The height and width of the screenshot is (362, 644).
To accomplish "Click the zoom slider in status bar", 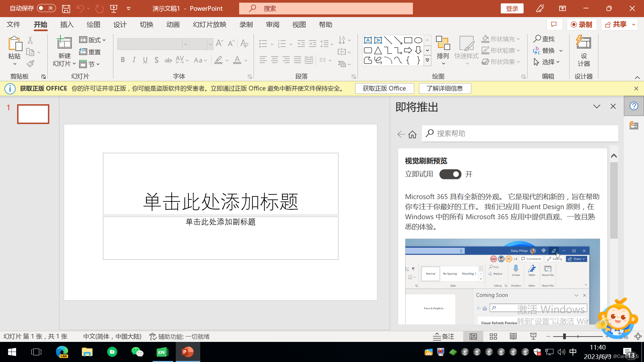I will coord(564,337).
